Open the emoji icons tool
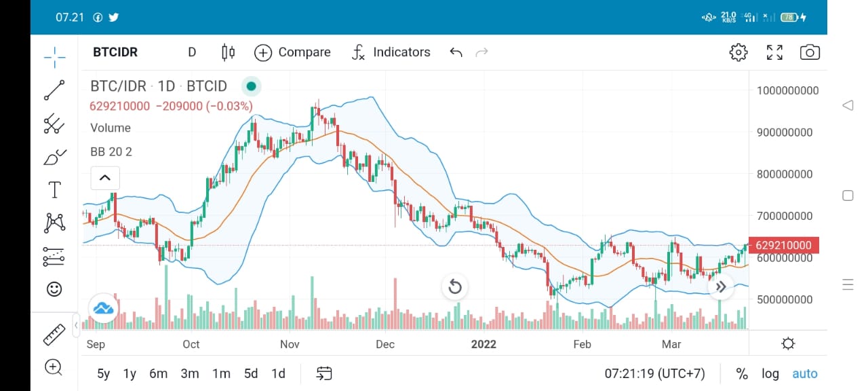The width and height of the screenshot is (868, 391). pyautogui.click(x=54, y=289)
